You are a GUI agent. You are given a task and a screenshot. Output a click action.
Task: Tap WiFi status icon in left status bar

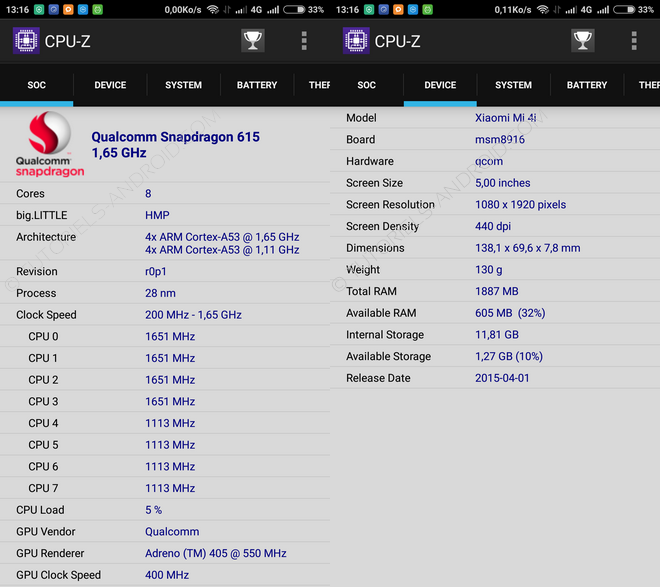click(x=213, y=10)
